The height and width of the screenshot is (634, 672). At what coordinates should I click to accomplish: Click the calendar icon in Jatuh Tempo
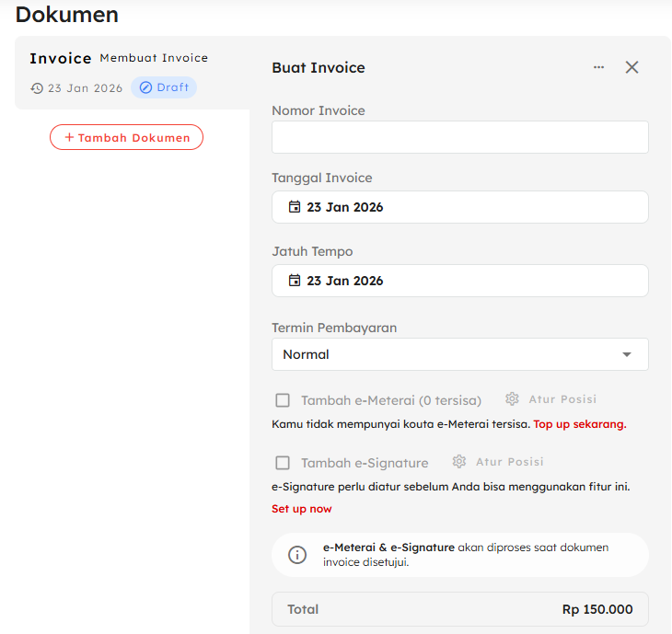coord(295,281)
